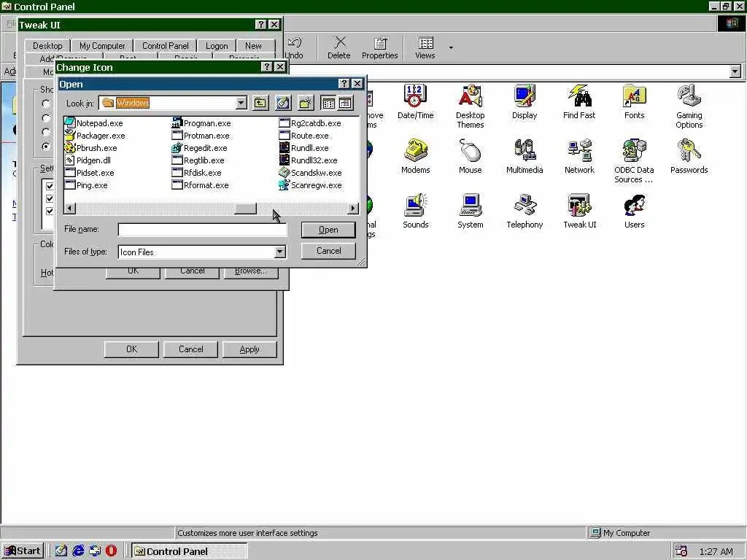Click Cancel at bottom of Tweak UI window

(x=190, y=349)
